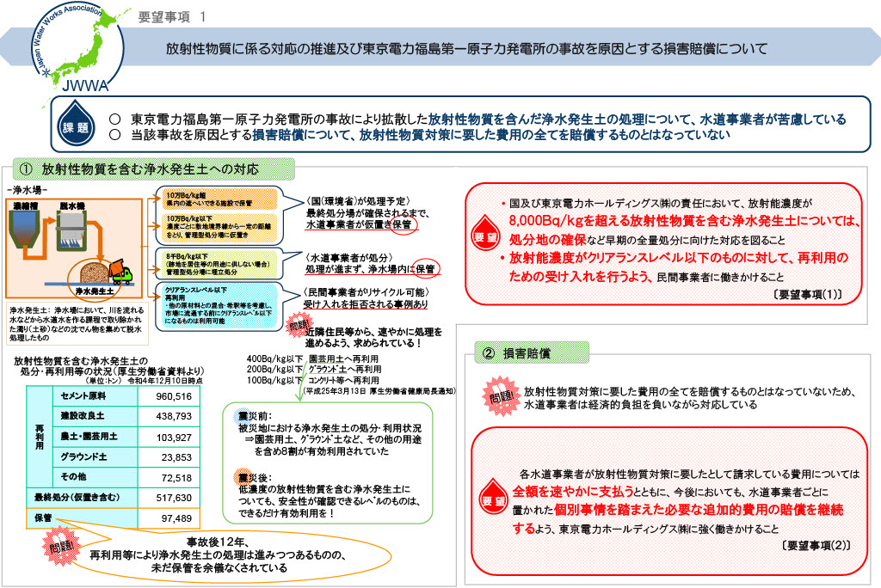Click the －浄水場－ label
This screenshot has width=881, height=588.
(x=27, y=190)
